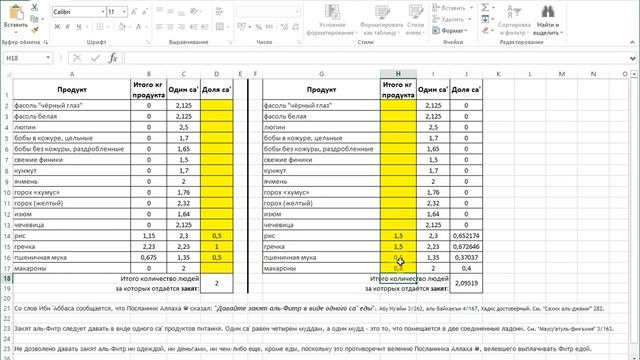Click the Format (Формат) cells button
The width and height of the screenshot is (640, 360).
(x=449, y=31)
